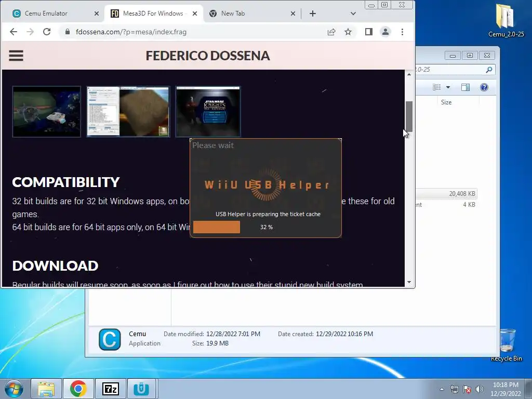Click the page scrollbar thumb in Chrome
532x399 pixels.
[409, 116]
